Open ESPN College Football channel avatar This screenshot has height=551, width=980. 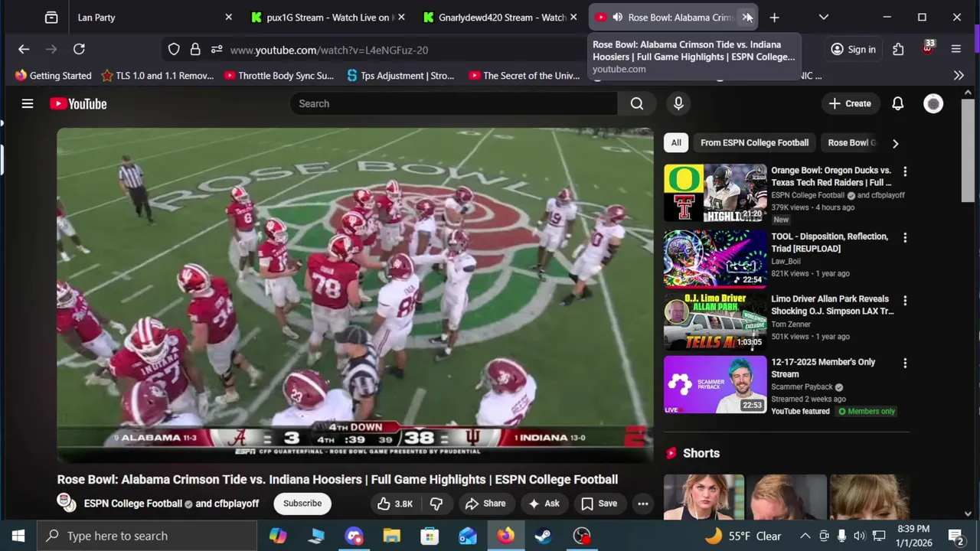67,503
